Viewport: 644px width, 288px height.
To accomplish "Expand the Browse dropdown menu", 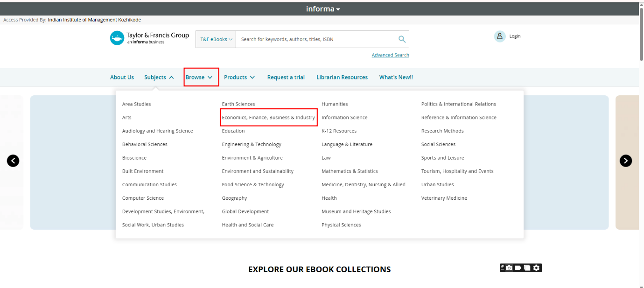I will 200,77.
